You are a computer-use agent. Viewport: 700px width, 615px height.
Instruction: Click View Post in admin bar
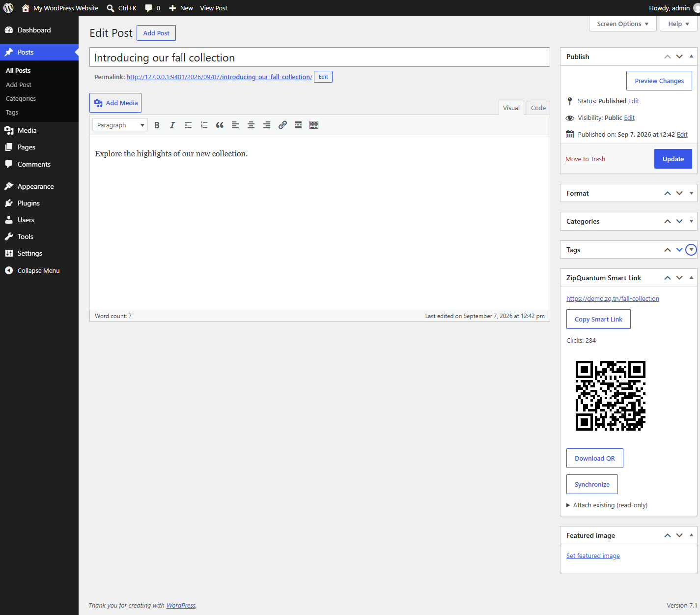tap(214, 8)
